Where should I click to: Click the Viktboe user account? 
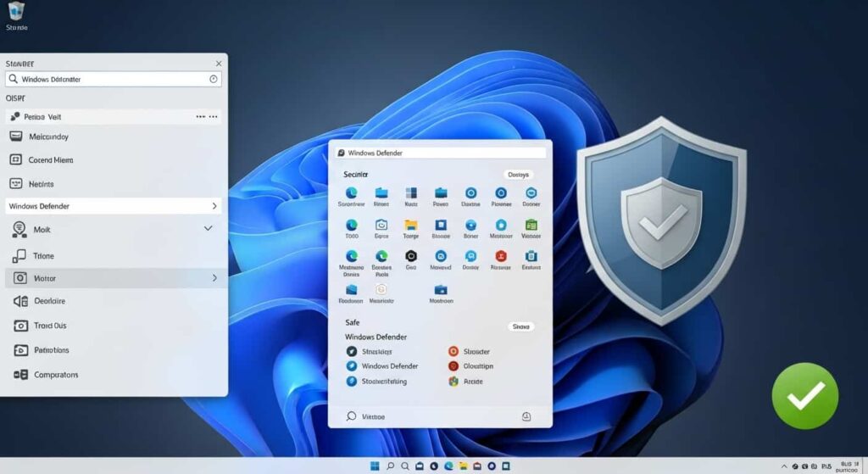click(365, 416)
